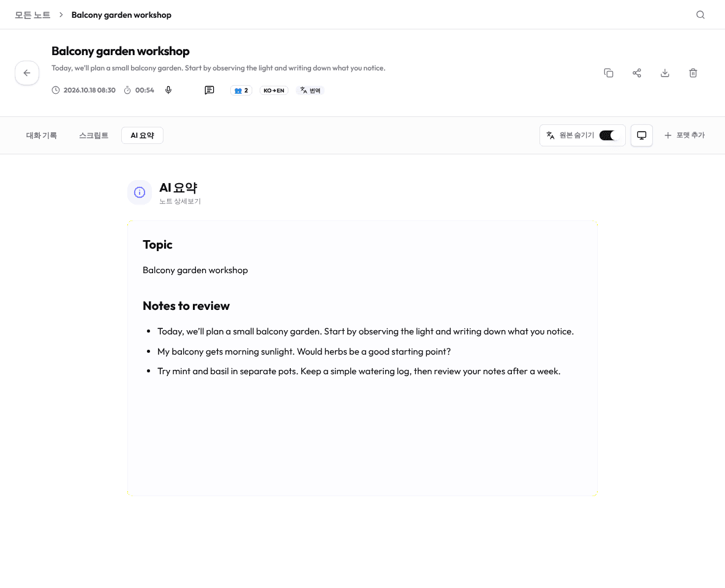
Task: Click the translate icon in 원본 숨기기
Action: [x=550, y=135]
